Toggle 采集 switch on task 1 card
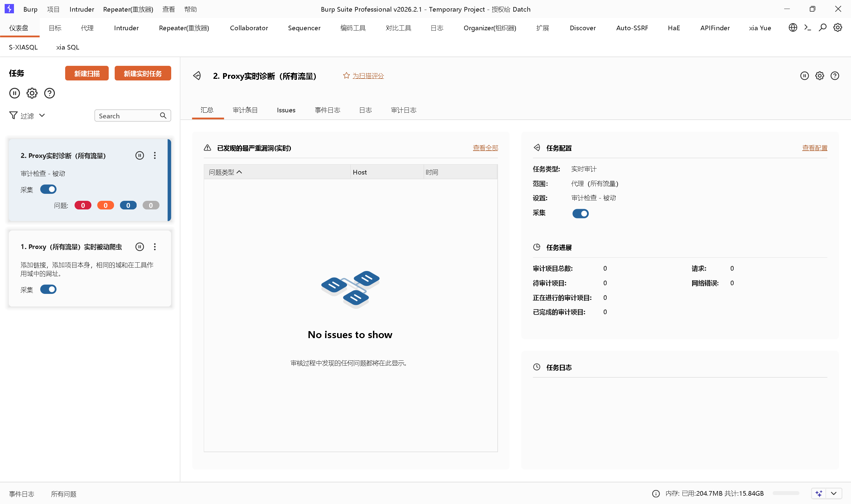Screen dimensions: 851x504 click(48, 289)
